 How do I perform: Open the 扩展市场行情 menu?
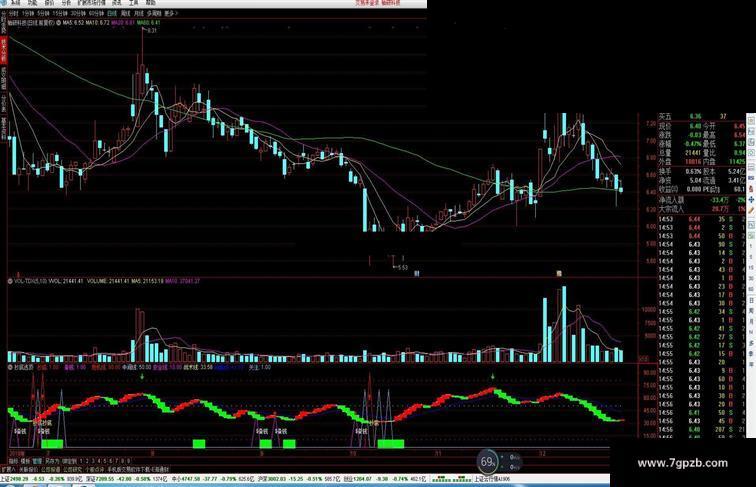pyautogui.click(x=92, y=2)
